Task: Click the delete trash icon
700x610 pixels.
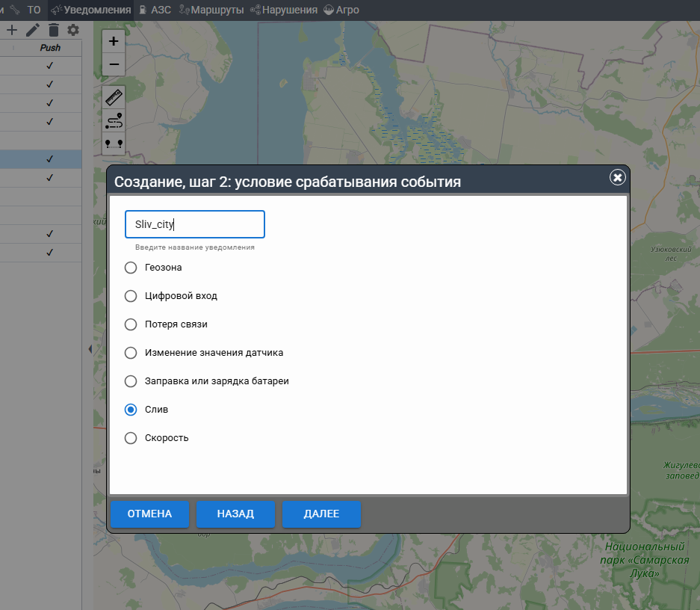Action: pyautogui.click(x=53, y=30)
